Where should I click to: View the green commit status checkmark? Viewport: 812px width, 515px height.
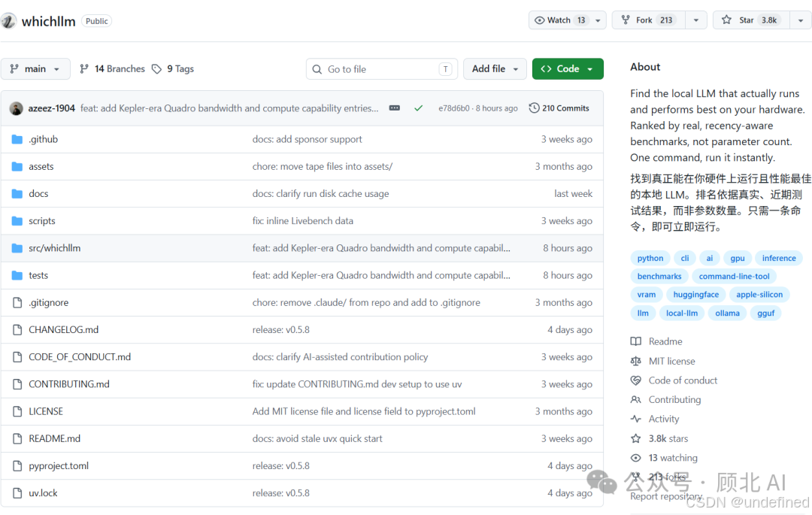click(419, 108)
